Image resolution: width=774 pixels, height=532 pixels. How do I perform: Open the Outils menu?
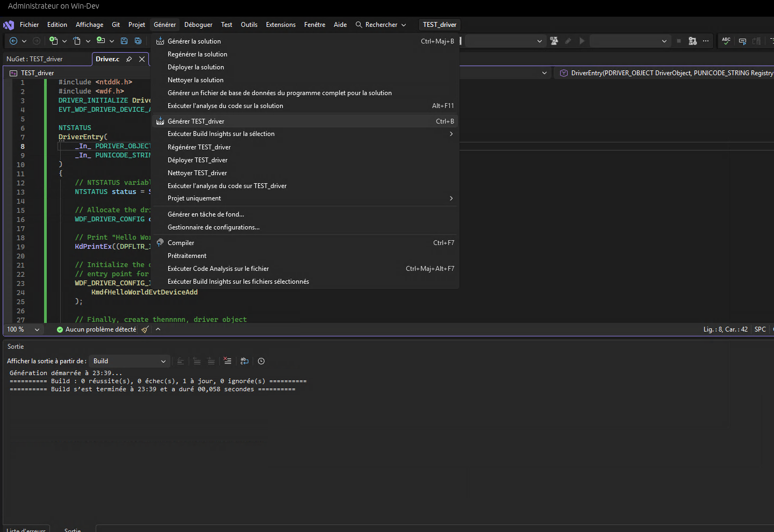click(249, 25)
